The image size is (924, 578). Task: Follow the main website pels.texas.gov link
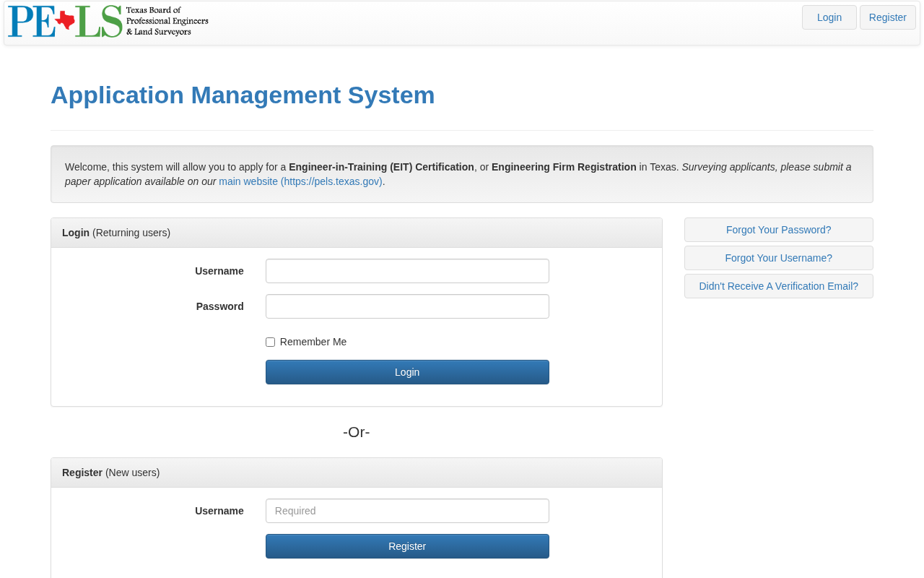(x=300, y=181)
